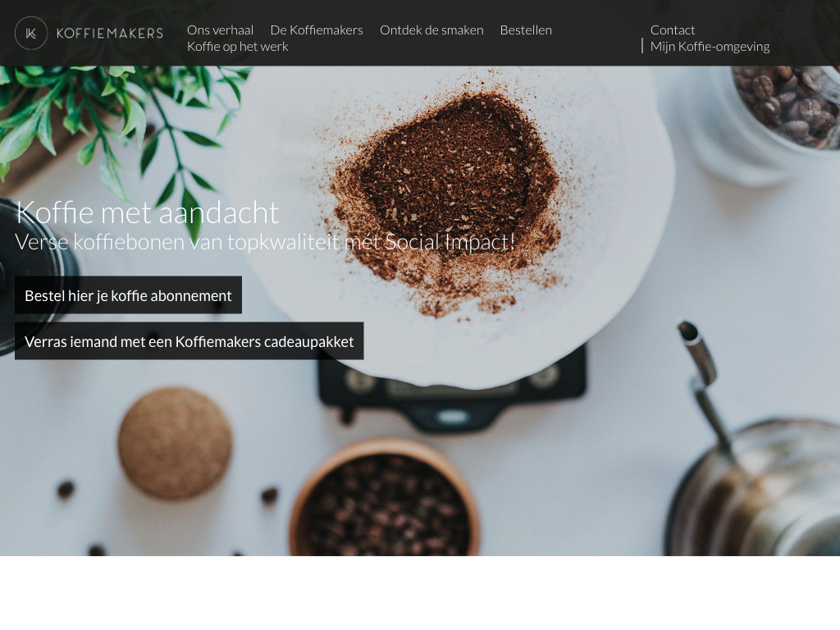Click the circular K logo icon
840x630 pixels.
31,33
